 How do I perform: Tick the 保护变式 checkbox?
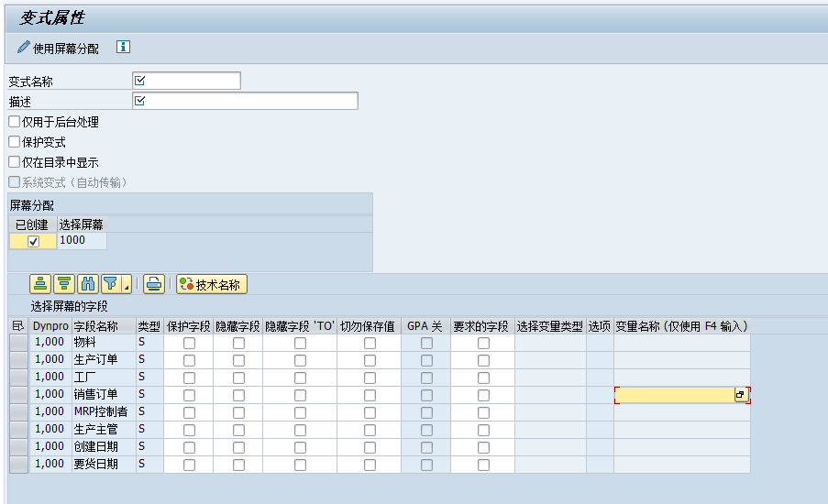(x=14, y=142)
